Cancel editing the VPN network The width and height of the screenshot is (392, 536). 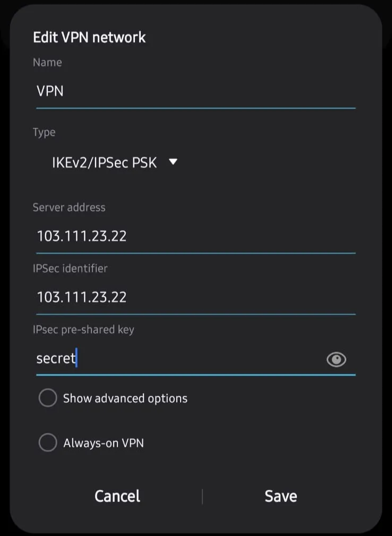click(117, 496)
